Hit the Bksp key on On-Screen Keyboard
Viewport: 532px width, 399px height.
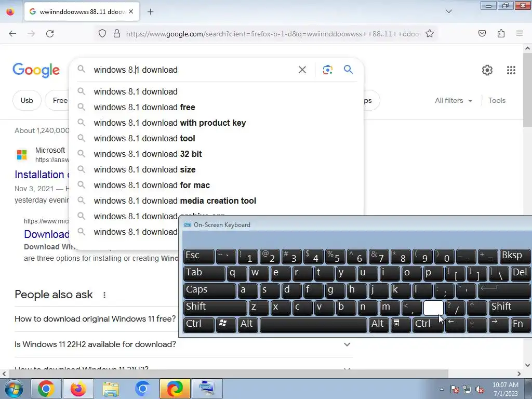coord(515,257)
